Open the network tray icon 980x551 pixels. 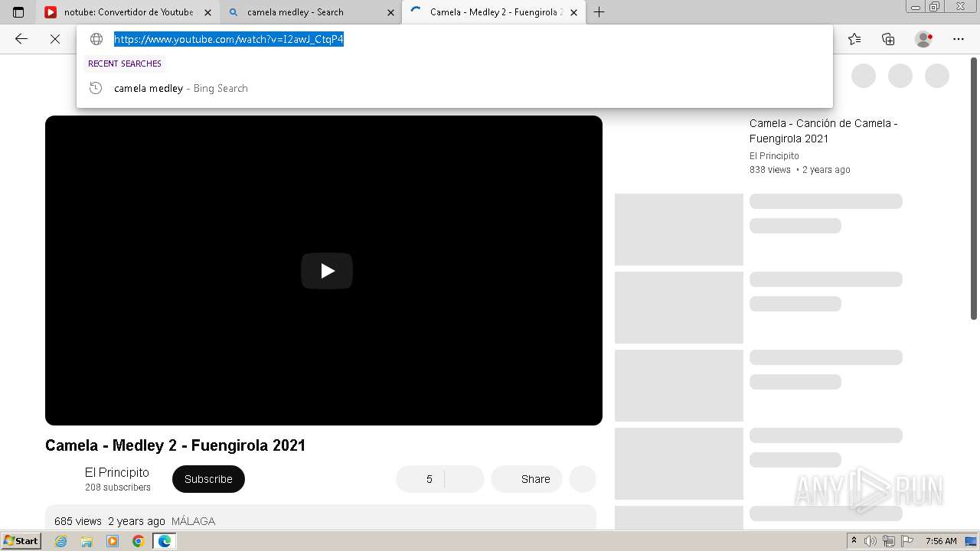[x=889, y=541]
